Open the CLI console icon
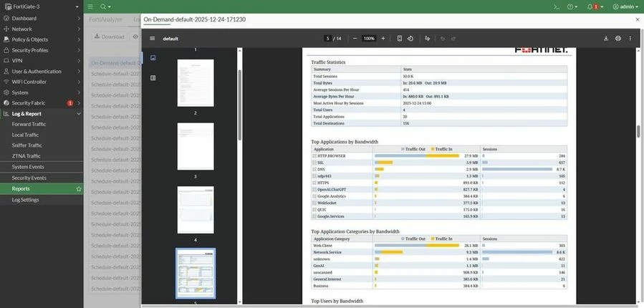The image size is (644, 308). pos(557,6)
